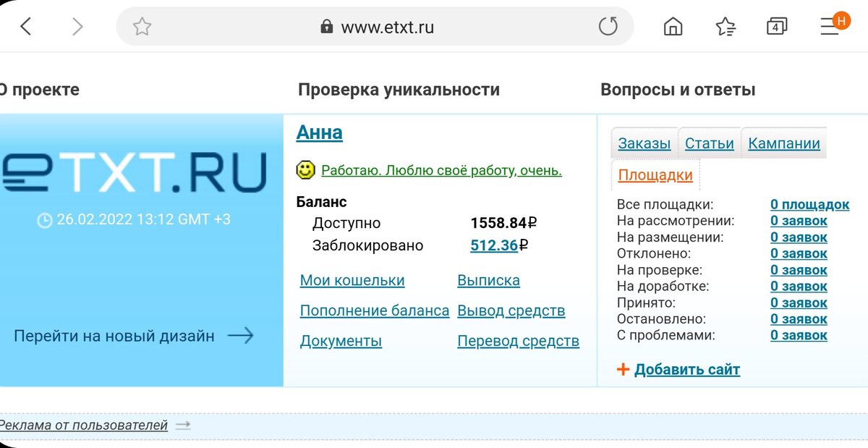The width and height of the screenshot is (868, 448).
Task: Click the clock icon by date
Action: pos(45,220)
